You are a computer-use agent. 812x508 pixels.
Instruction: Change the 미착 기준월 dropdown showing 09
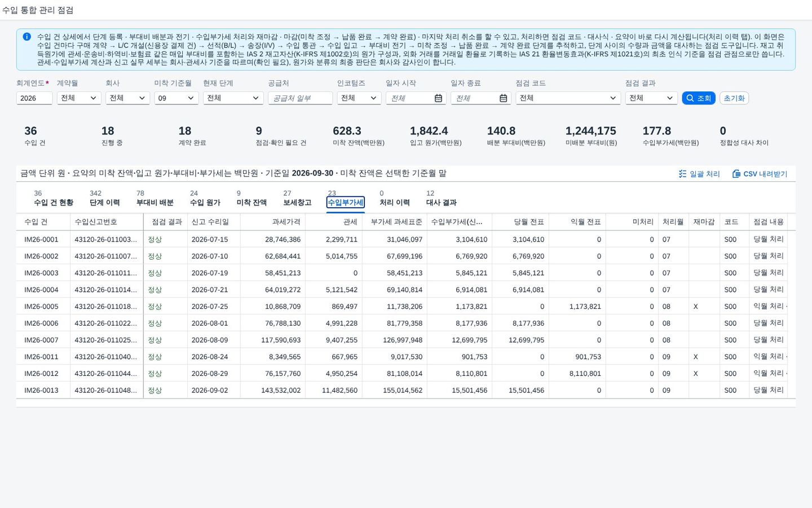click(176, 98)
